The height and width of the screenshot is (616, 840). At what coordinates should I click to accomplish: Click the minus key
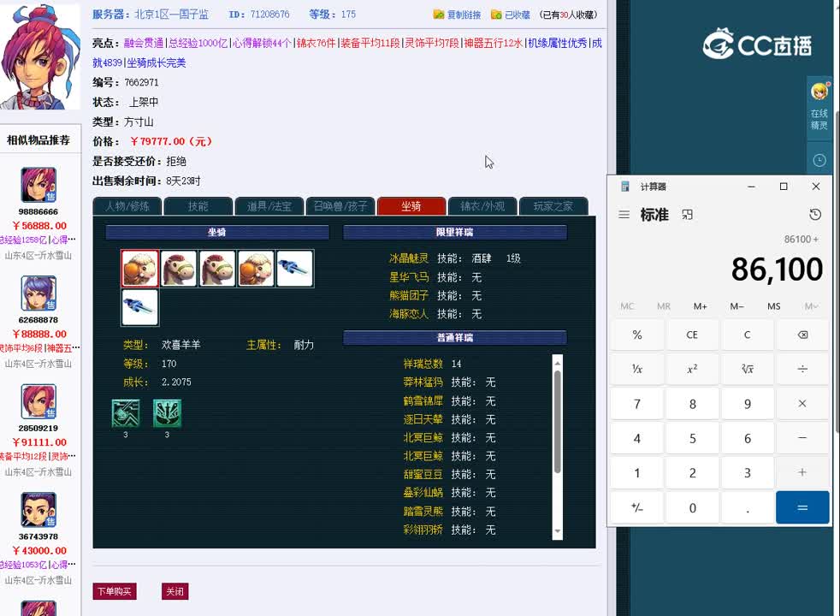point(802,438)
